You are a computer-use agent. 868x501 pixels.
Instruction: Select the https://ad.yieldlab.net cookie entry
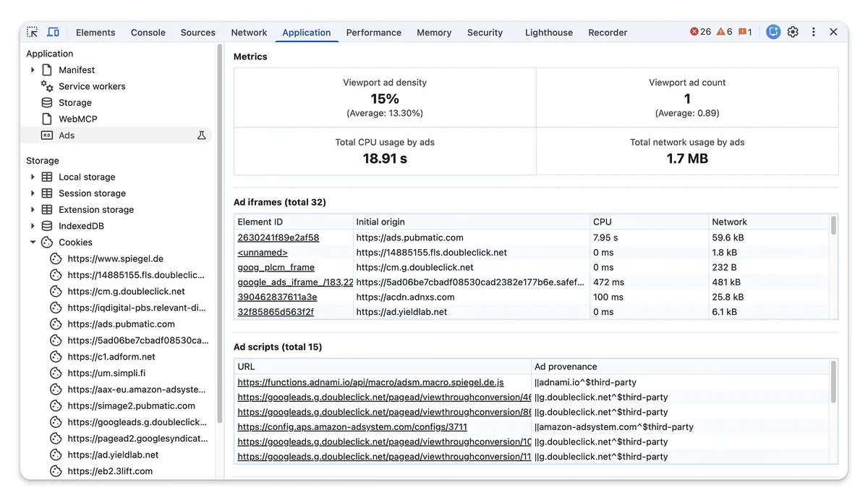113,455
